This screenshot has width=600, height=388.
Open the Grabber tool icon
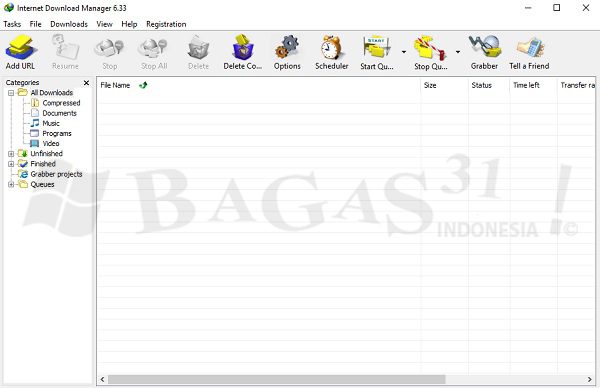[484, 47]
